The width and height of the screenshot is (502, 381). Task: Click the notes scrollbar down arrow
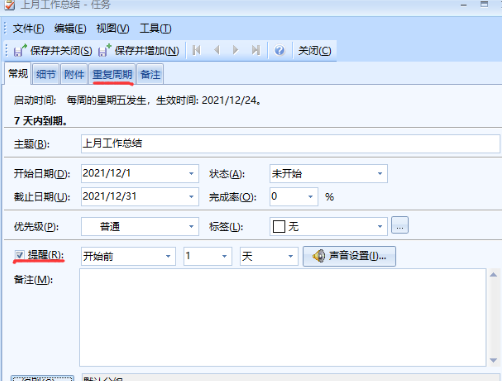point(493,360)
